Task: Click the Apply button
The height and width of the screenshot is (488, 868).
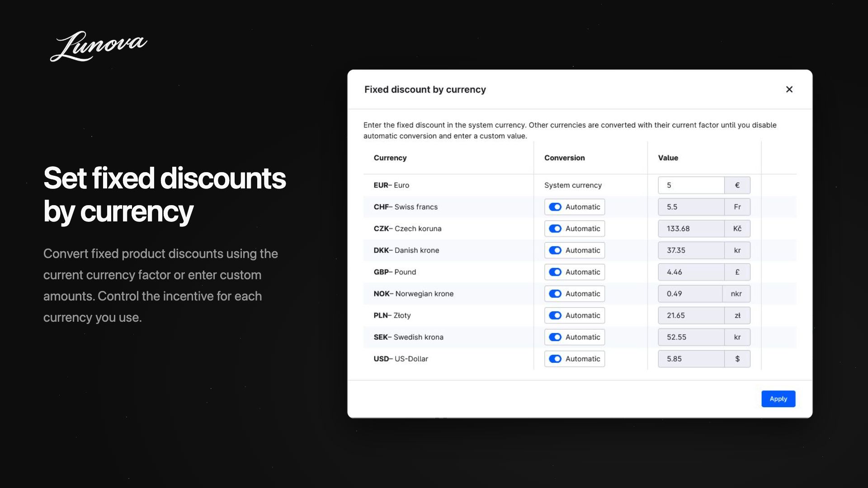Action: (x=778, y=399)
